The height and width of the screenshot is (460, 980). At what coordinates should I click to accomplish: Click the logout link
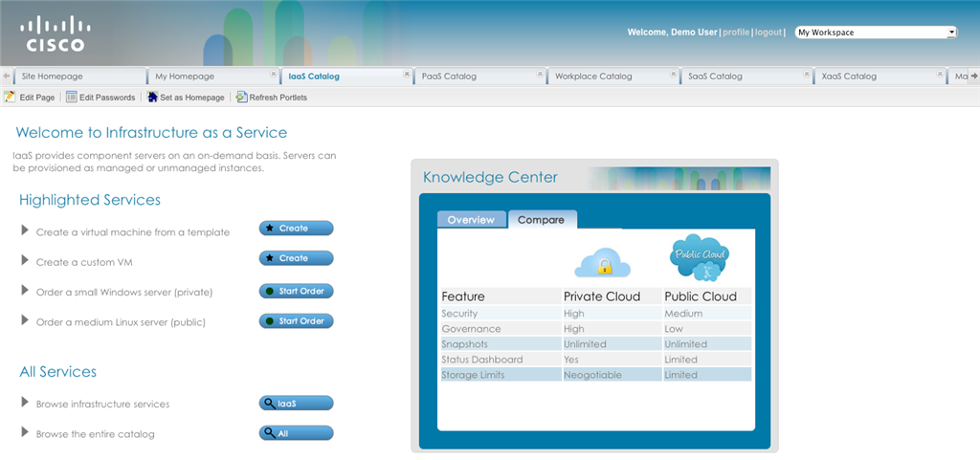coord(768,33)
